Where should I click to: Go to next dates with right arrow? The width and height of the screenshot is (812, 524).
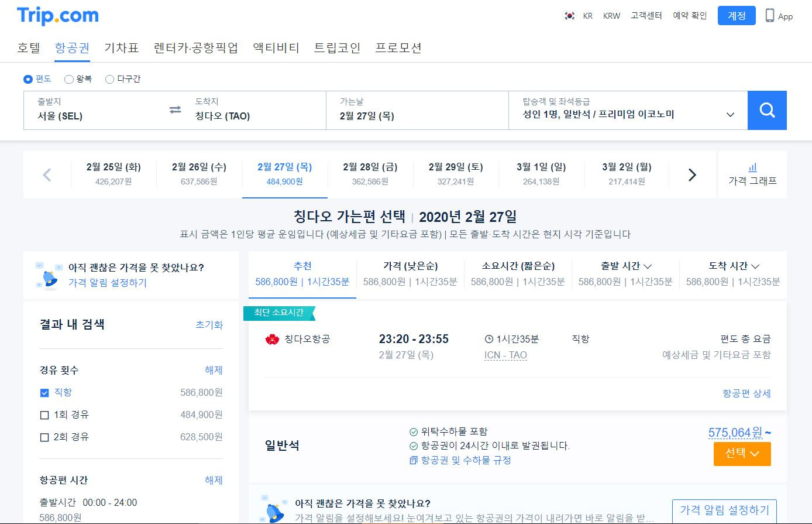tap(692, 174)
